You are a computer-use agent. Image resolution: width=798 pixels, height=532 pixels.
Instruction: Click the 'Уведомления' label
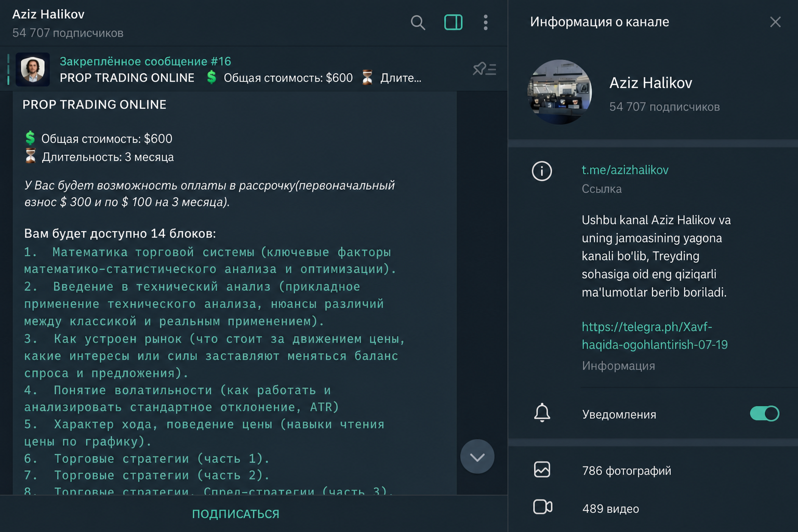click(619, 414)
